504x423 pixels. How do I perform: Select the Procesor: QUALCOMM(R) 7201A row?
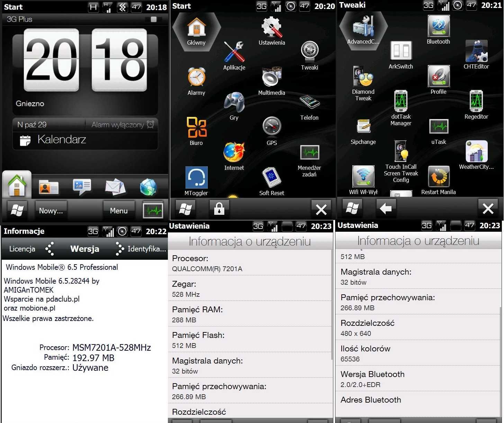[x=250, y=263]
